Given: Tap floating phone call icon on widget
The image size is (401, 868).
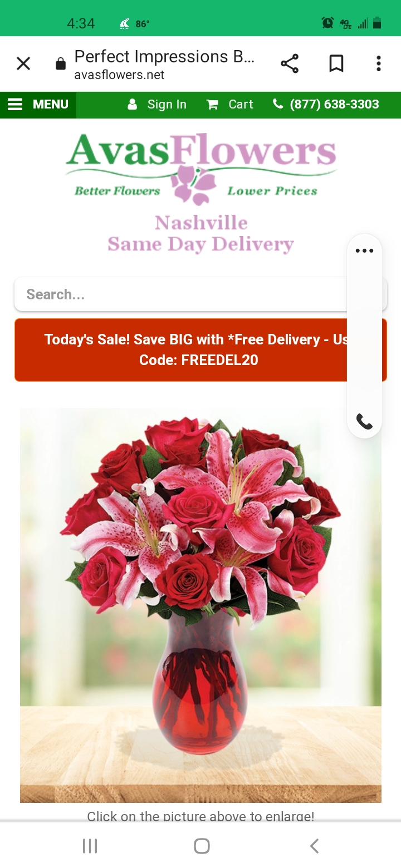Looking at the screenshot, I should 364,421.
